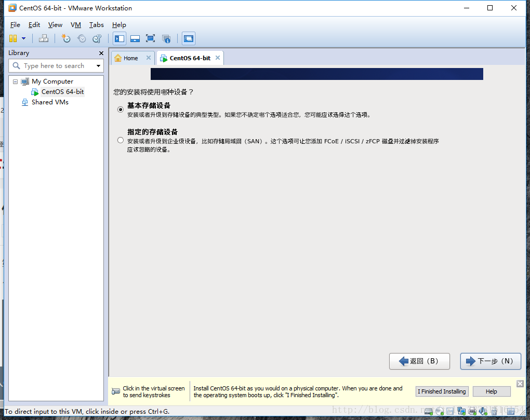
Task: Click the message log status icon
Action: click(x=511, y=411)
